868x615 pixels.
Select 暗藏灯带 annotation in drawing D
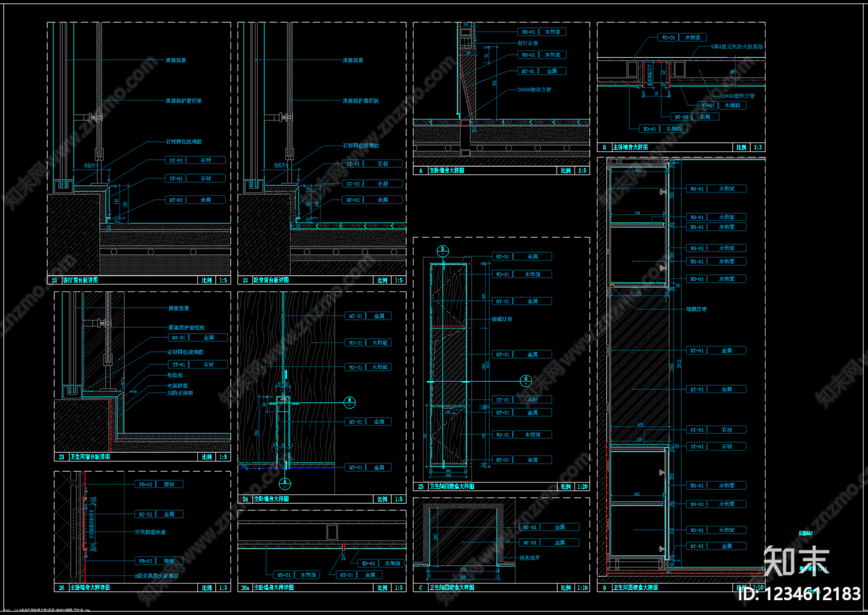click(x=697, y=309)
